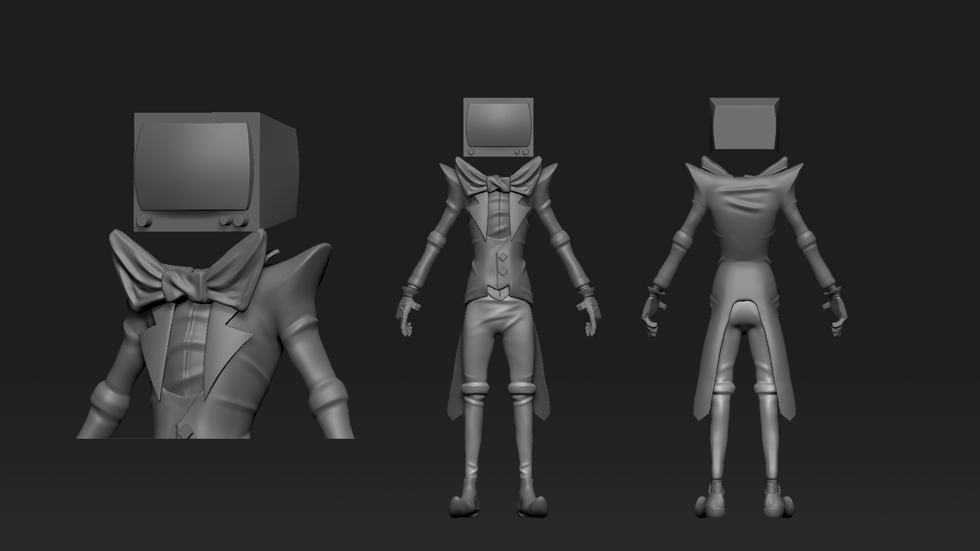Click the side panel of close-up TV head
The image size is (980, 551).
(x=279, y=168)
